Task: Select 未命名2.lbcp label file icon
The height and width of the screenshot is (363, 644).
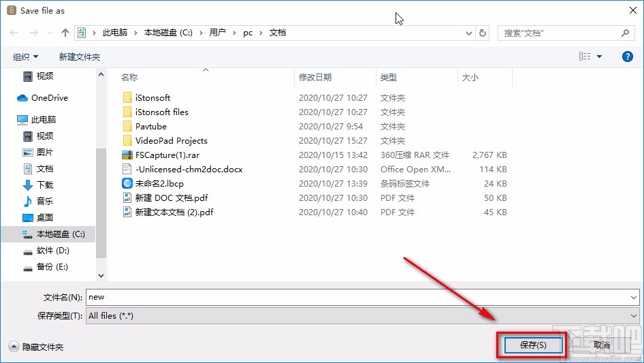Action: tap(127, 183)
